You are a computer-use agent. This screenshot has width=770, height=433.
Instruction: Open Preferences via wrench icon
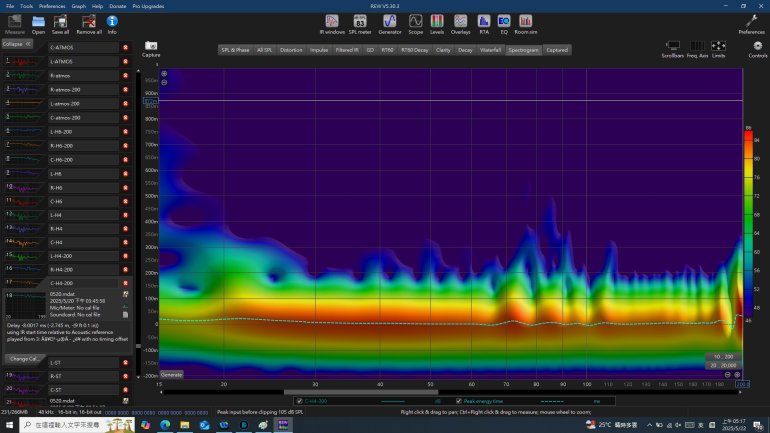(x=751, y=22)
